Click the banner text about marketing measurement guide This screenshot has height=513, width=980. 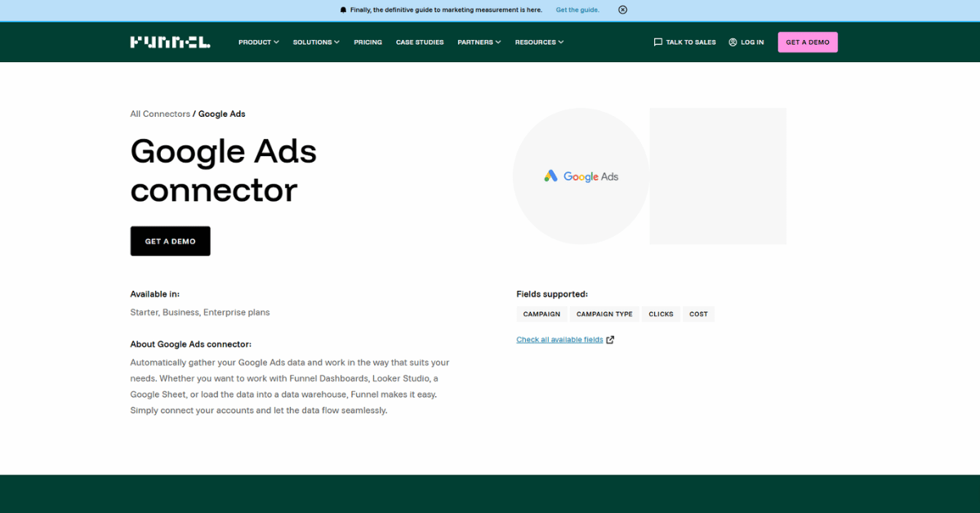click(x=446, y=10)
